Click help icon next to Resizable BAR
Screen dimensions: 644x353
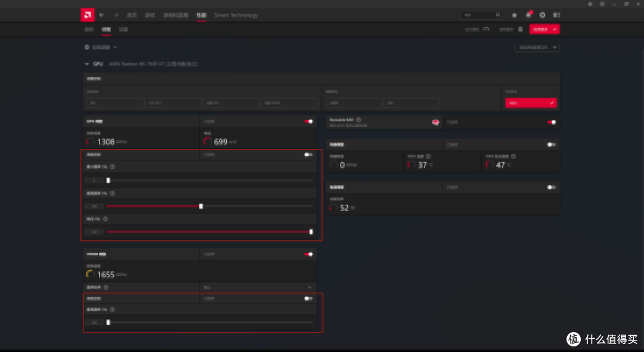358,120
